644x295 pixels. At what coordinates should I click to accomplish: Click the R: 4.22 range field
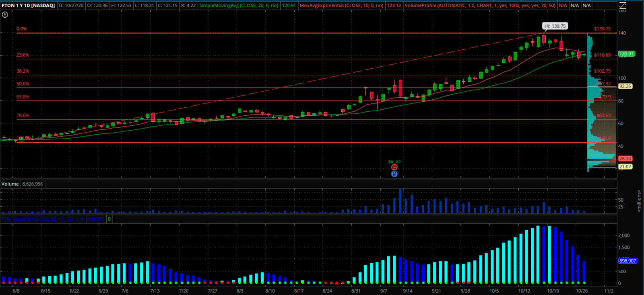pos(188,6)
